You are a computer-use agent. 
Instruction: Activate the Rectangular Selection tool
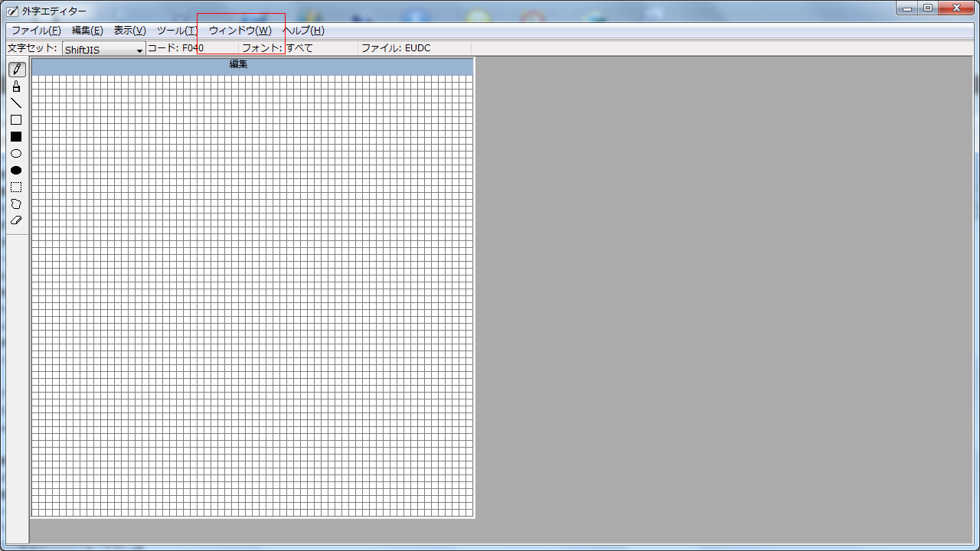(x=16, y=187)
